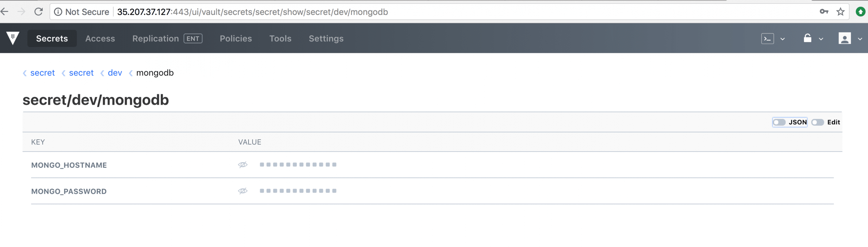
Task: Reveal the MONGO_HOSTNAME masked value
Action: tap(242, 165)
